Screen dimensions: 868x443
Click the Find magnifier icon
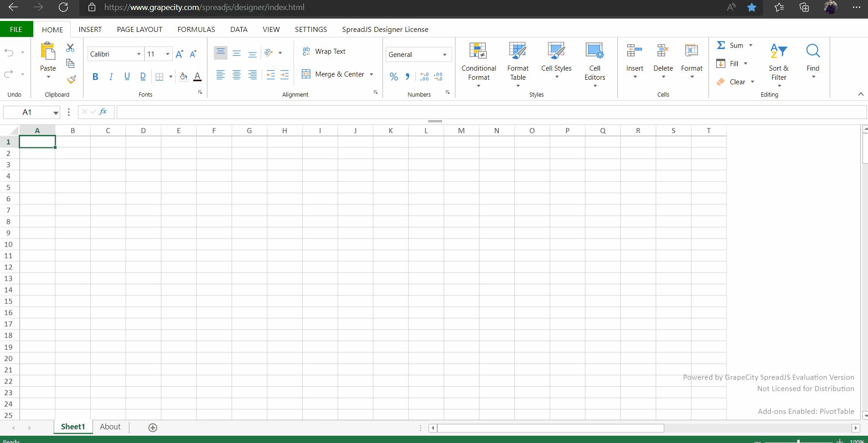point(813,51)
